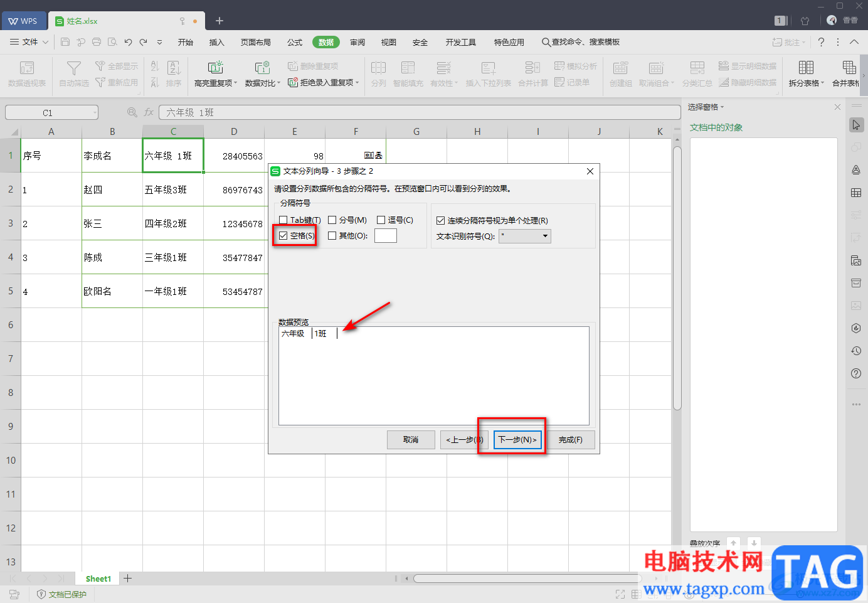The image size is (868, 603).
Task: Click the save icon in quick toolbar
Action: [65, 42]
